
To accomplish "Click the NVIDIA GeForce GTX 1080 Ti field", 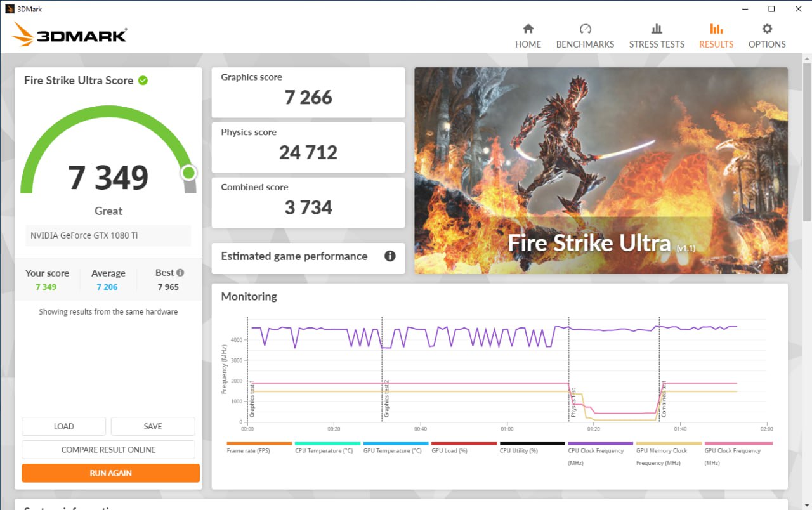I will pyautogui.click(x=108, y=235).
